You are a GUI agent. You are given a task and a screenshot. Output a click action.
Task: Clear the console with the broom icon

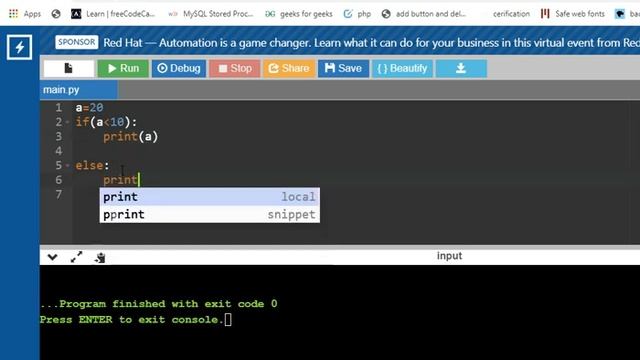click(100, 257)
